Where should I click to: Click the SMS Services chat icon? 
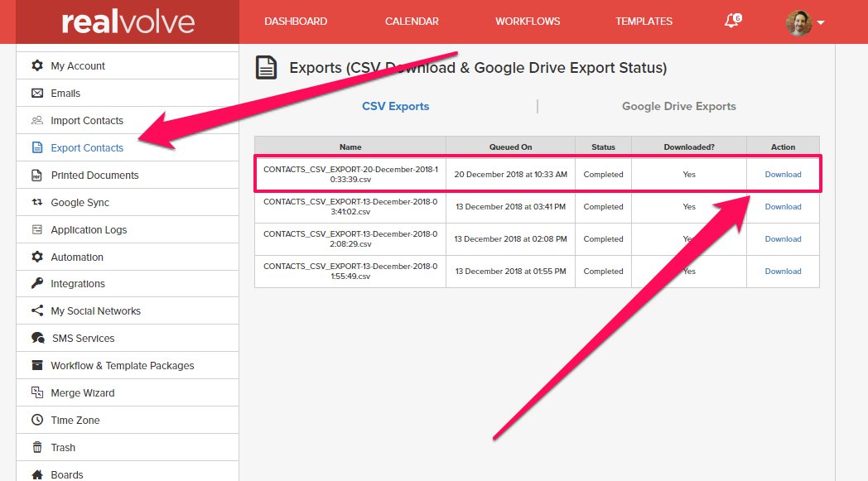click(37, 339)
